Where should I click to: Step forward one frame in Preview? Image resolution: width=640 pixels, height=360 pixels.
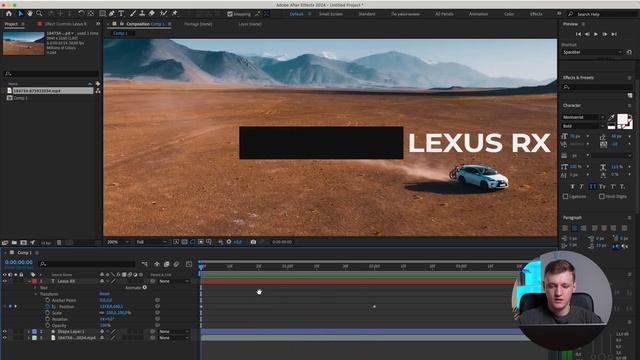coord(605,34)
